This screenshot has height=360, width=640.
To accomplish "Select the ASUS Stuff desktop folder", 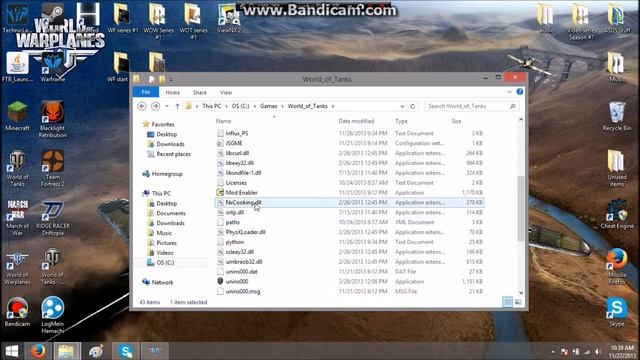I will pyautogui.click(x=617, y=18).
